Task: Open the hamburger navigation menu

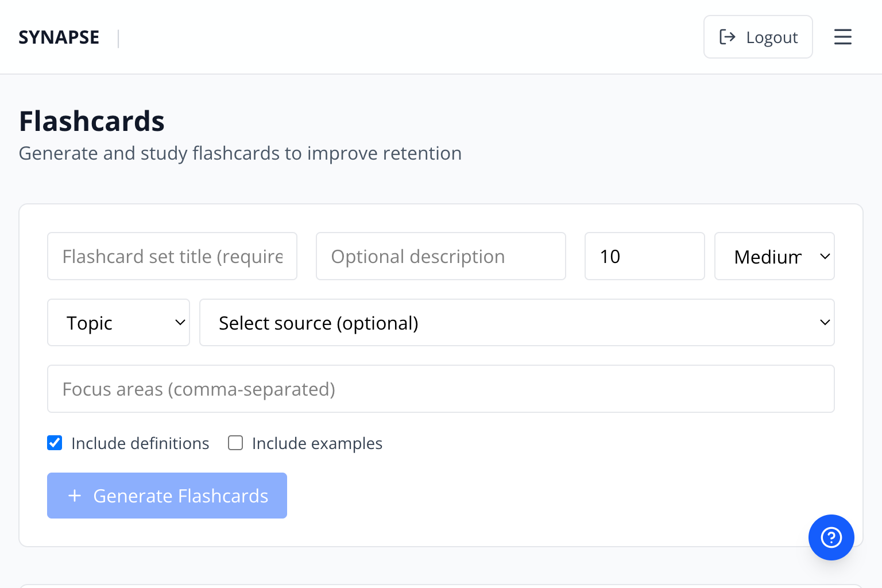Action: pos(842,36)
